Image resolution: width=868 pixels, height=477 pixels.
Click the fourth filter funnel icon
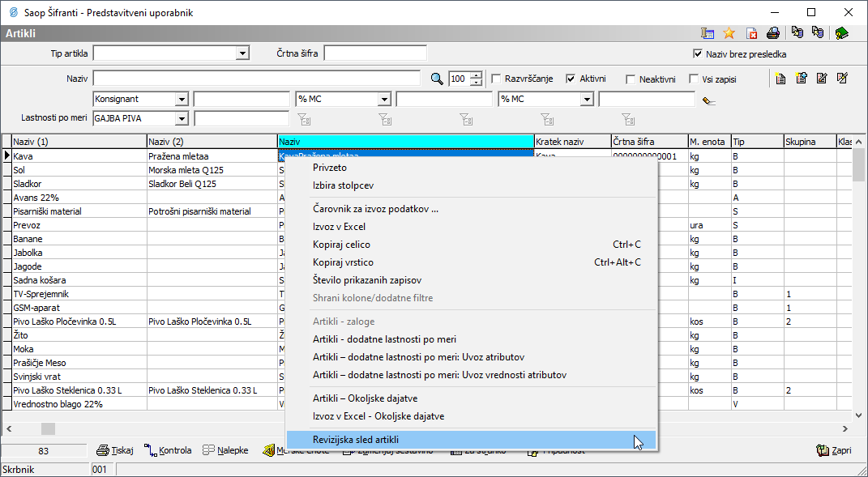pos(547,119)
